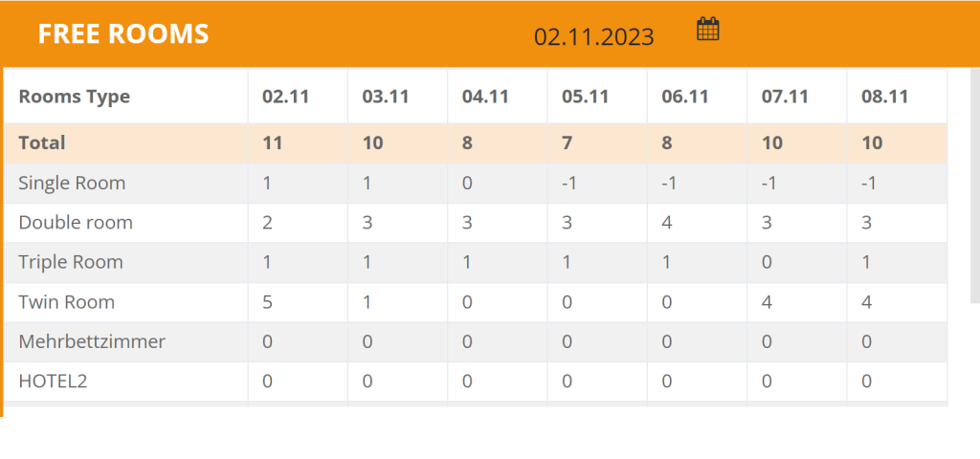Click Single Room value 1 for 02.11
Image resolution: width=980 pixels, height=459 pixels.
[x=267, y=184]
